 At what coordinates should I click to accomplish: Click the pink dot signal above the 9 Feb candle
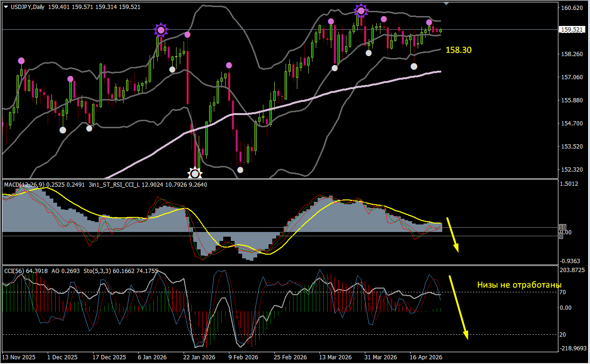229,65
